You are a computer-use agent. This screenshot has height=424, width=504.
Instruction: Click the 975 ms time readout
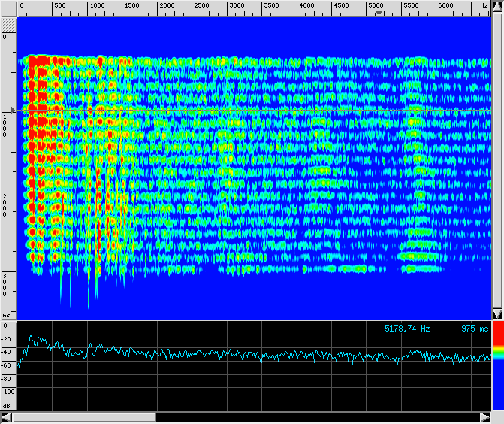point(474,329)
